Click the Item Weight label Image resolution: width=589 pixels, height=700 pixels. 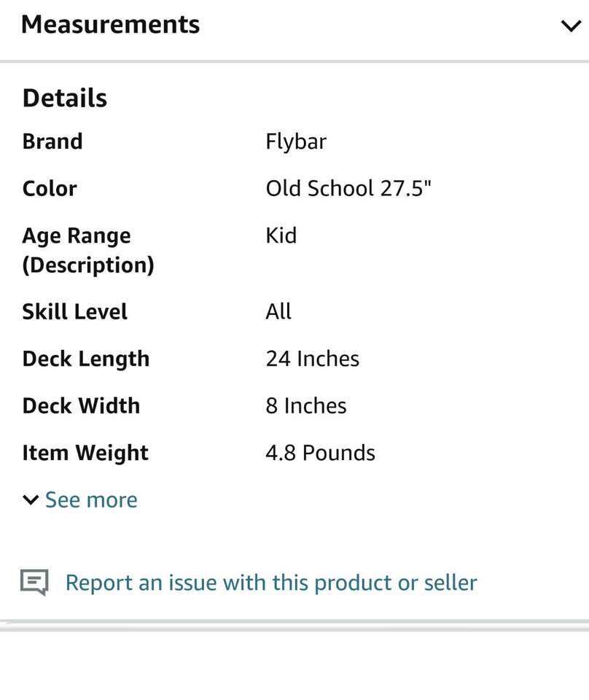85,453
